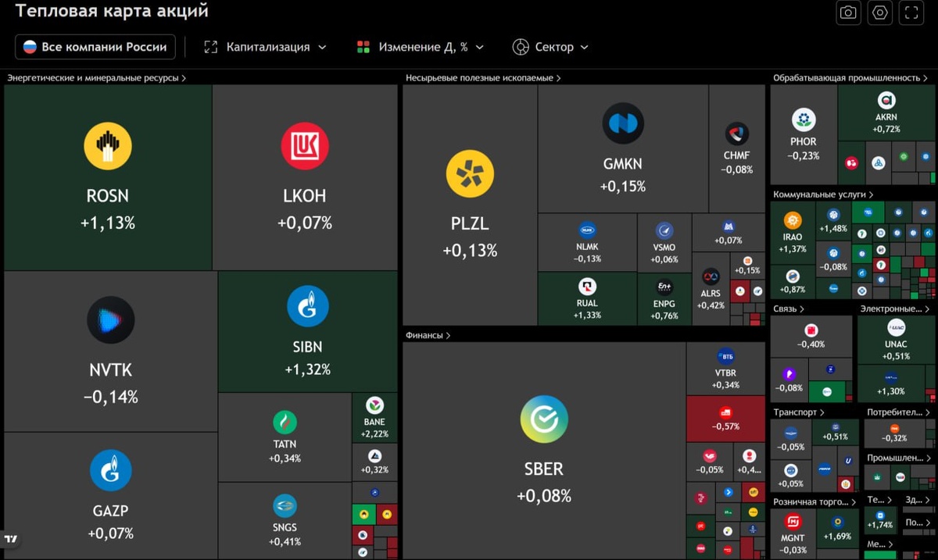The image size is (938, 560).
Task: Expand the Коммунальные услуги sector
Action: (823, 194)
